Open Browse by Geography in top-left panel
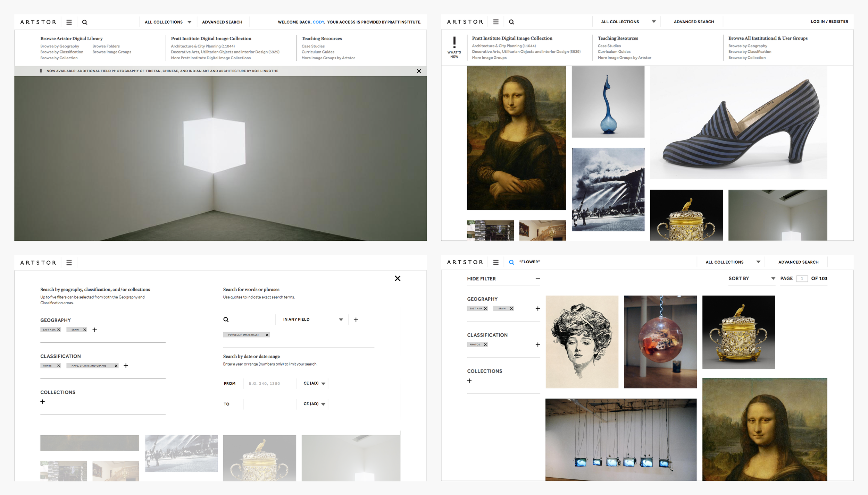Screen dimensions: 868x495 click(60, 46)
